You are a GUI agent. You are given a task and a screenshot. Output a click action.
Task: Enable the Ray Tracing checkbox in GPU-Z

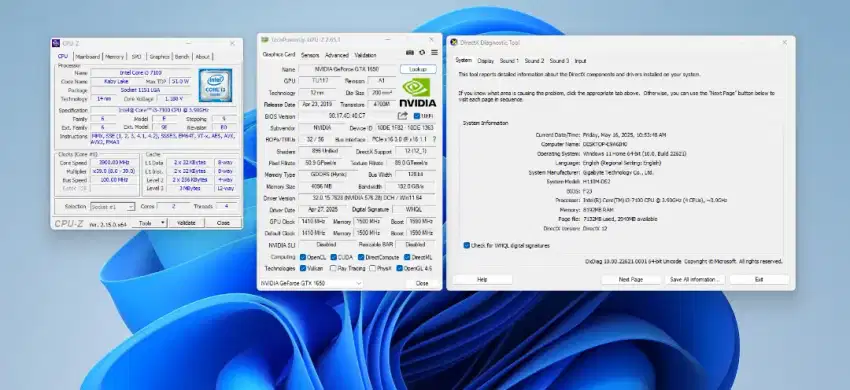[x=334, y=268]
